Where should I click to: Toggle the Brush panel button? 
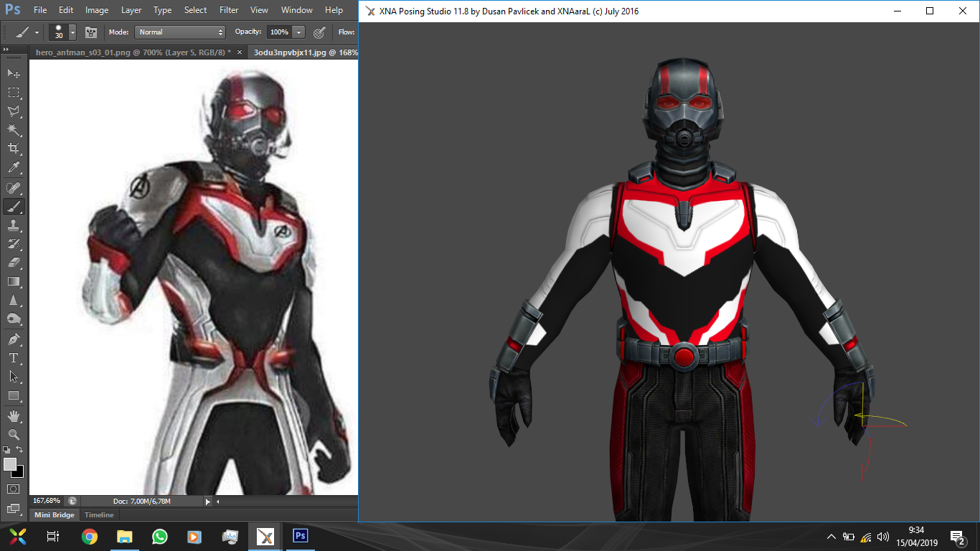[91, 32]
